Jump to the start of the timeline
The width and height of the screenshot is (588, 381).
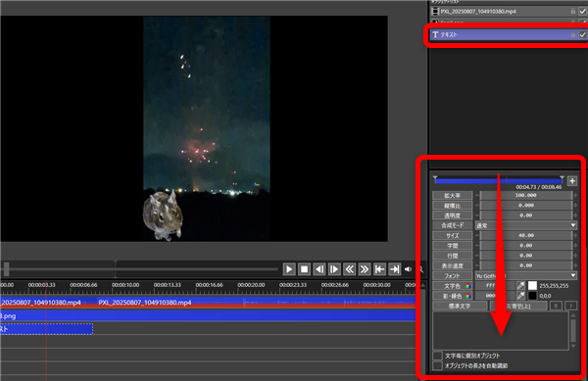click(x=379, y=269)
